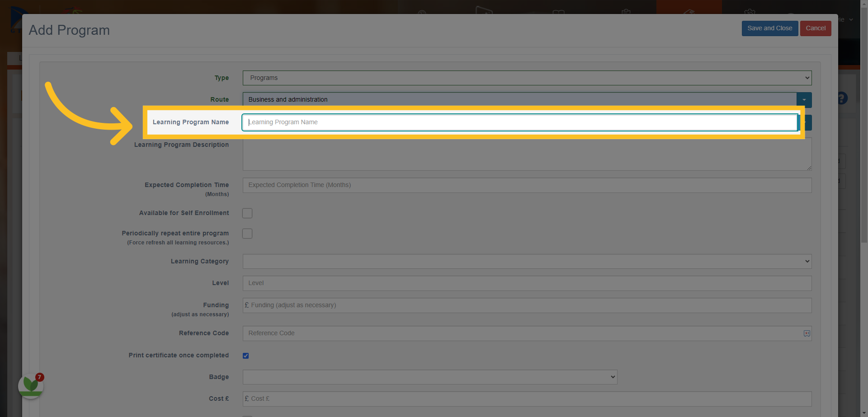Viewport: 868px width, 417px height.
Task: Click the help question mark icon
Action: point(842,98)
